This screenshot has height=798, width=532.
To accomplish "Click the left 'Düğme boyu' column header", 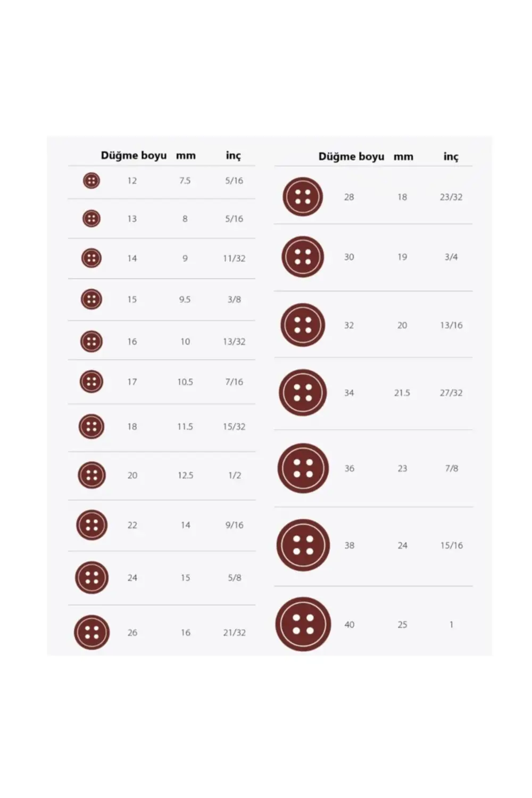I will tap(134, 155).
